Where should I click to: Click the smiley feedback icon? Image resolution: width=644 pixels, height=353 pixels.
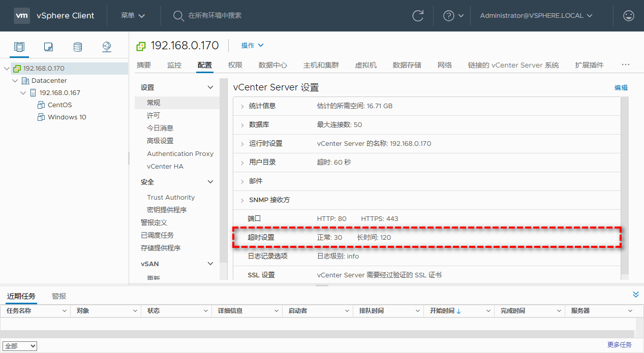coord(629,16)
